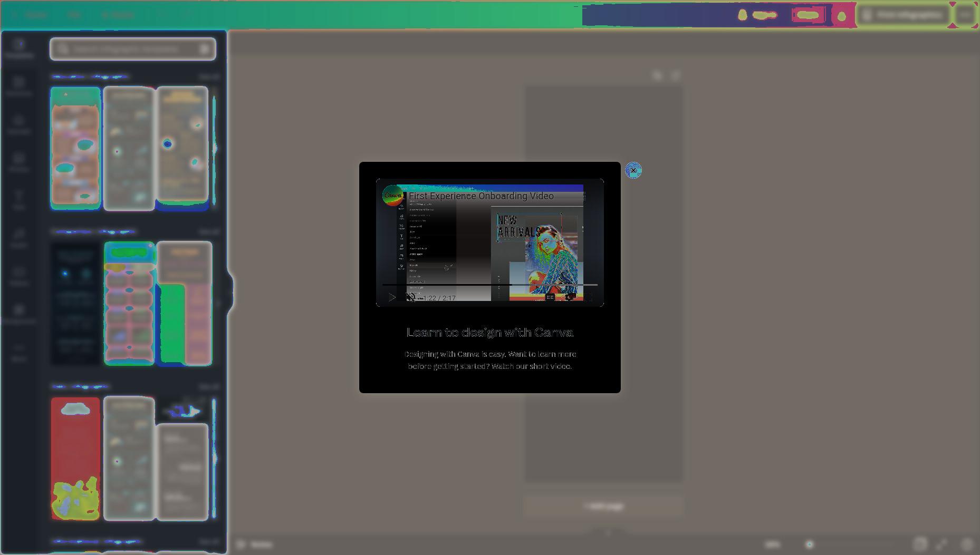Unmute the onboarding video sound

410,298
